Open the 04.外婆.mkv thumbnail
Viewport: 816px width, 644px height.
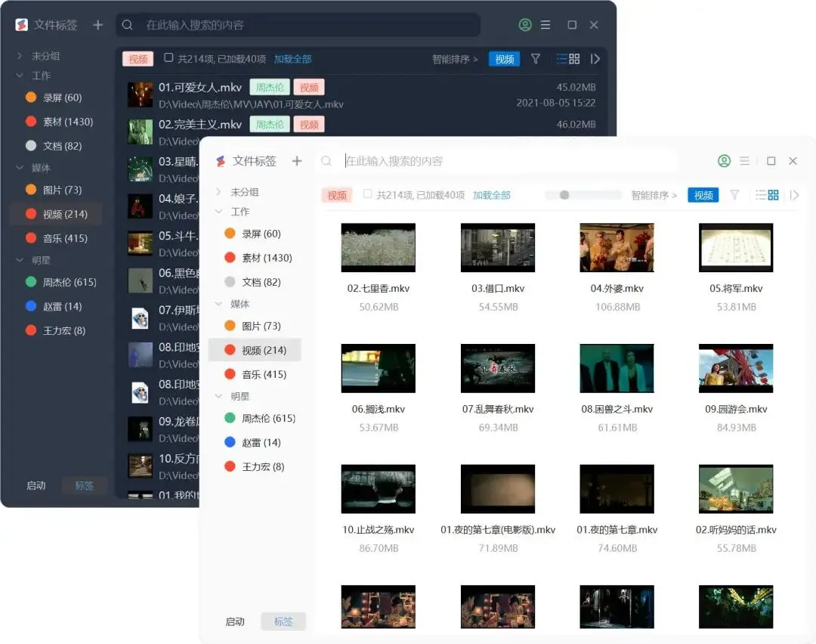click(x=617, y=248)
